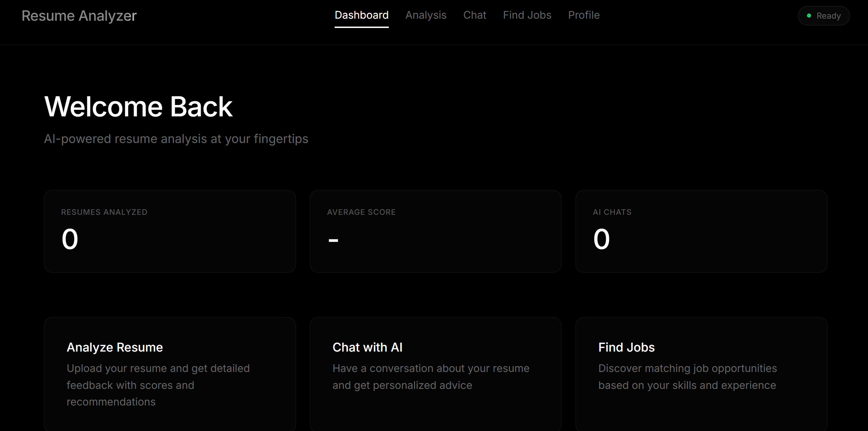This screenshot has width=868, height=431.
Task: Open the Analysis tab
Action: pos(426,15)
